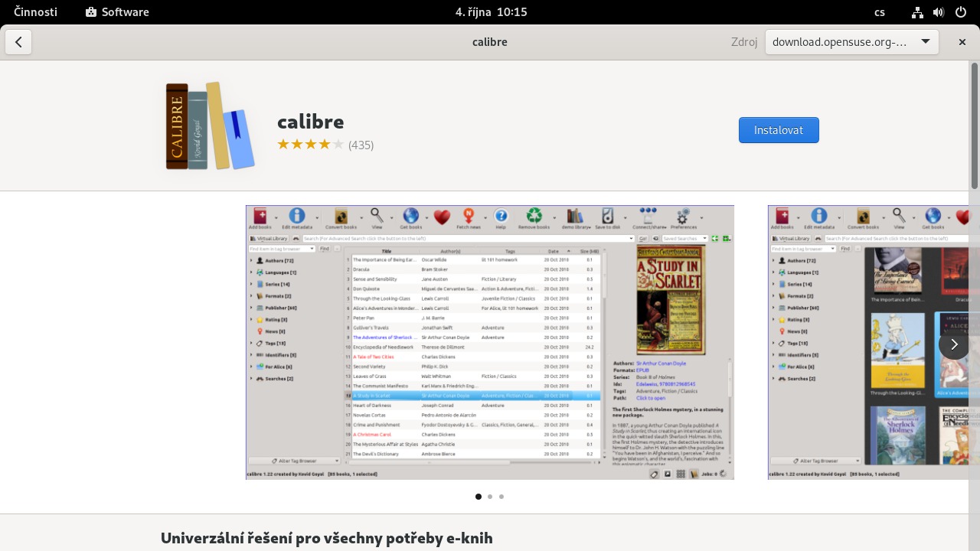Click the star rating for calibre
This screenshot has height=551, width=980.
(310, 145)
